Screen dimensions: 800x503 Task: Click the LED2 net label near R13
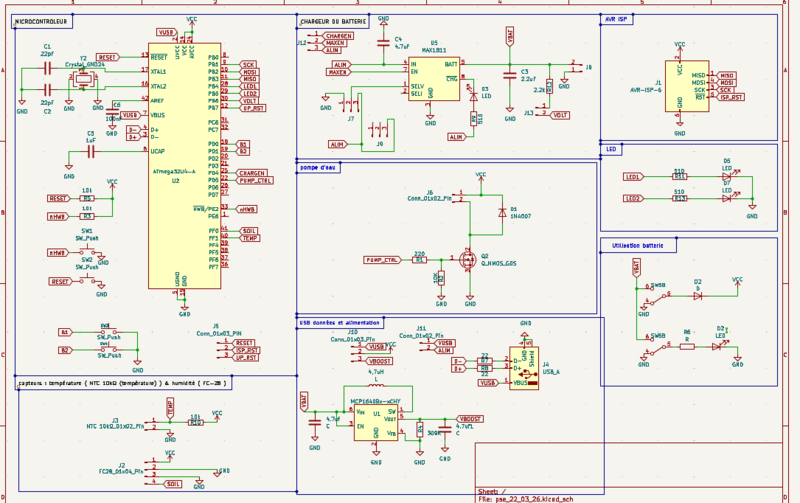click(634, 198)
